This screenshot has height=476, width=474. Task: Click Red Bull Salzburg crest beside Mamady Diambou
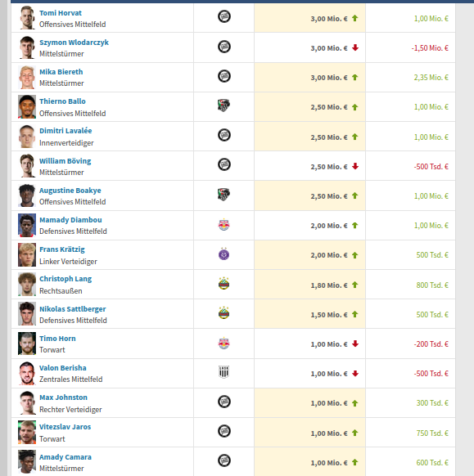[x=224, y=225]
